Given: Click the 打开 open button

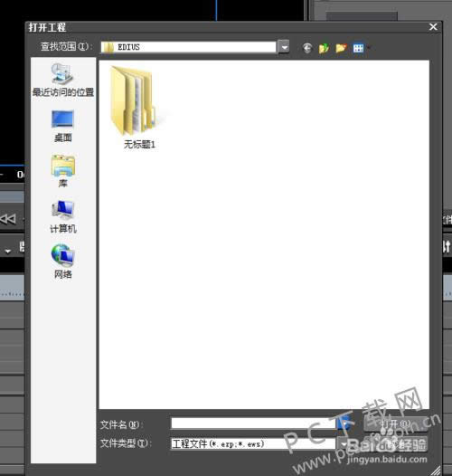Looking at the screenshot, I should point(396,424).
